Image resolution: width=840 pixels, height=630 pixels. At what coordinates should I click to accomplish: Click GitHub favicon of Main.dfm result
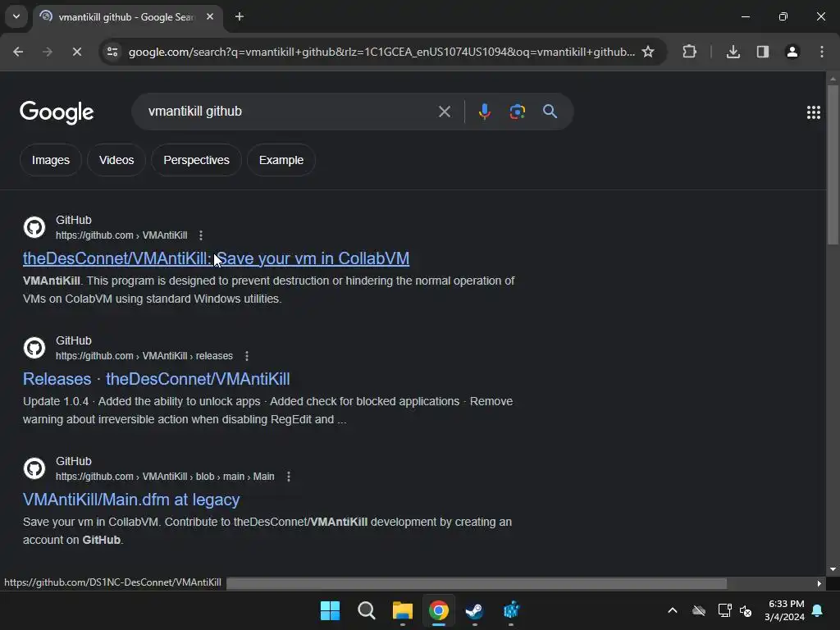pyautogui.click(x=34, y=468)
